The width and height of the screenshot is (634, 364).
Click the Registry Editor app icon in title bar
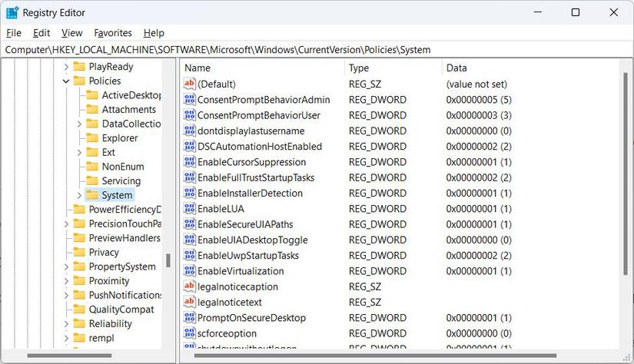pyautogui.click(x=12, y=12)
